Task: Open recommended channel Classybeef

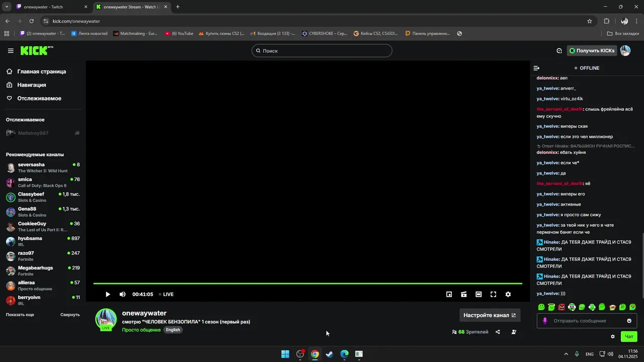Action: coord(43,197)
